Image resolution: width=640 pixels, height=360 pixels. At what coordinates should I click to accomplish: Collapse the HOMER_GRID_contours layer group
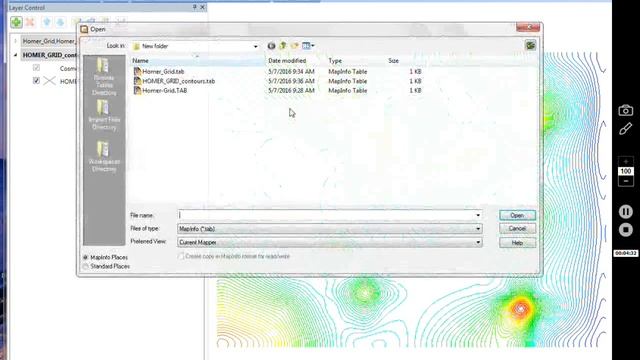pyautogui.click(x=16, y=55)
